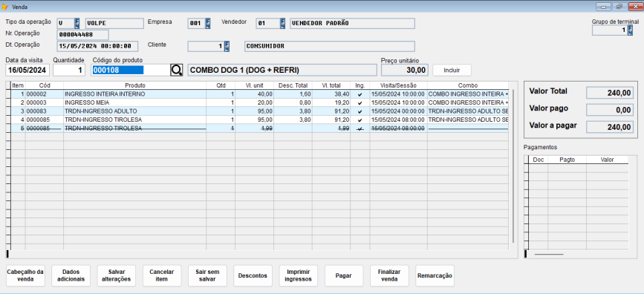Click the restore window icon
The height and width of the screenshot is (294, 644).
tap(619, 7)
